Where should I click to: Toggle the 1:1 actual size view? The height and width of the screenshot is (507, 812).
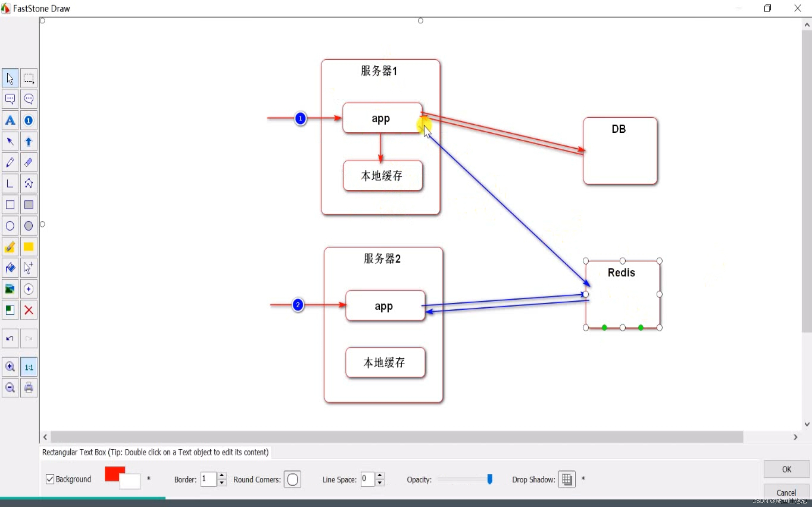29,367
